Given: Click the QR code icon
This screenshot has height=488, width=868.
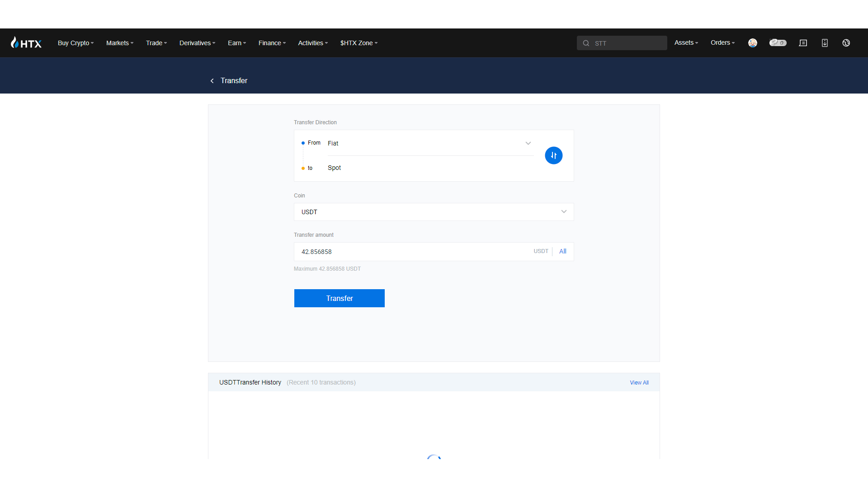Looking at the screenshot, I should pos(825,42).
